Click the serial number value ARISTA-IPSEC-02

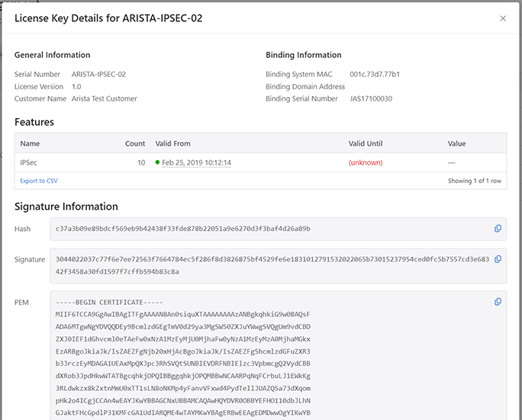(x=98, y=74)
